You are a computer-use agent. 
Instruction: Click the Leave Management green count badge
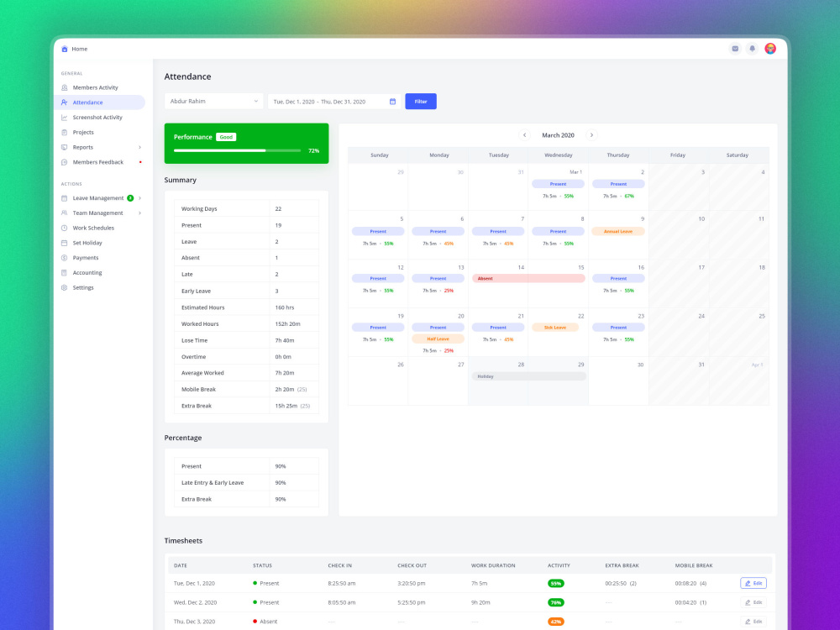click(130, 198)
